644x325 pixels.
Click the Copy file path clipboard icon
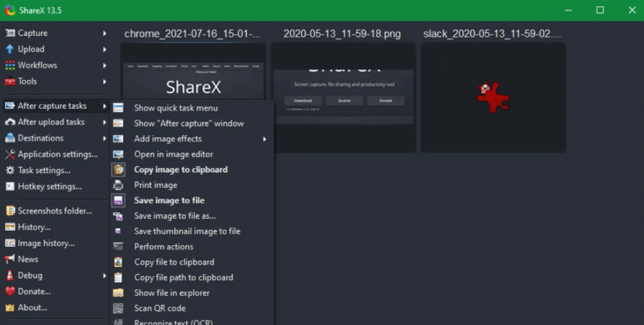point(118,277)
